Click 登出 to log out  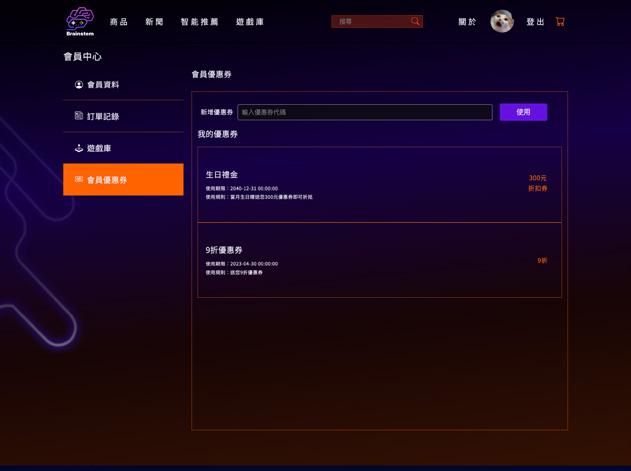[535, 22]
